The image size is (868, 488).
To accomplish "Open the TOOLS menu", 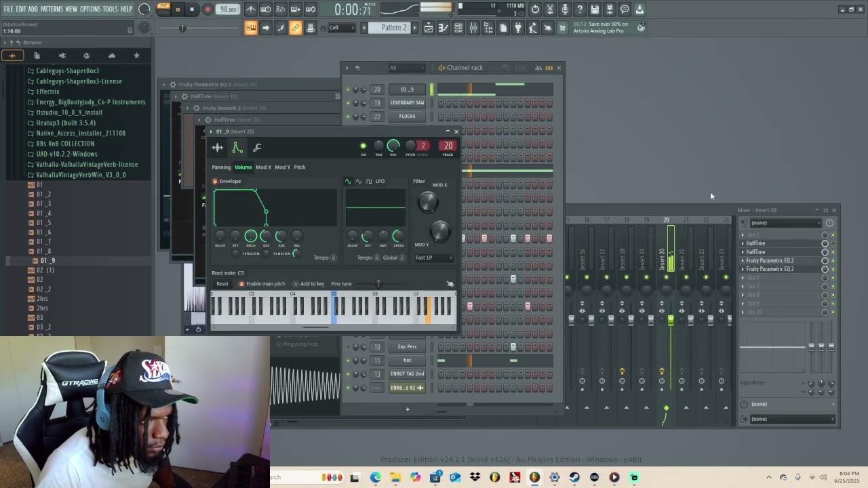I will (111, 9).
